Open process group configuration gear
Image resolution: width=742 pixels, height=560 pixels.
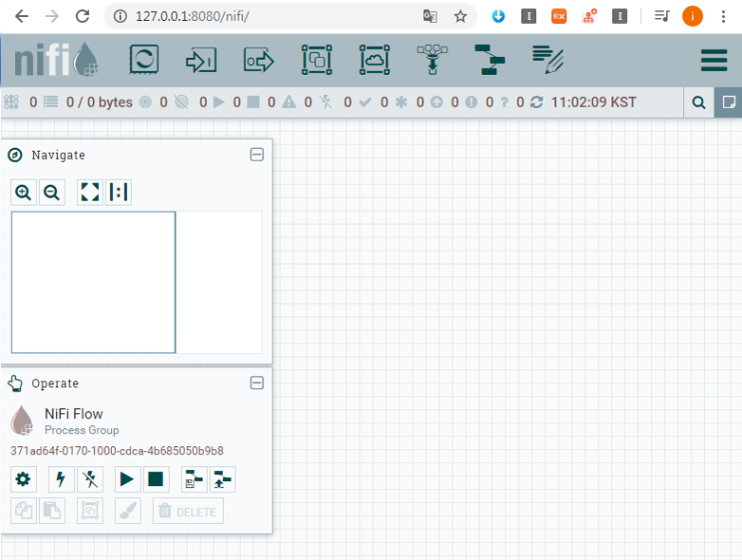click(x=23, y=479)
